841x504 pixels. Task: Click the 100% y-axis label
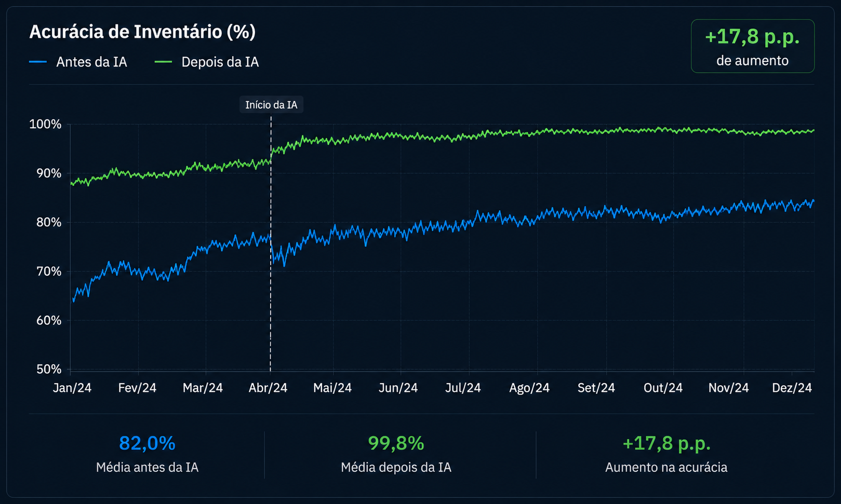click(45, 125)
